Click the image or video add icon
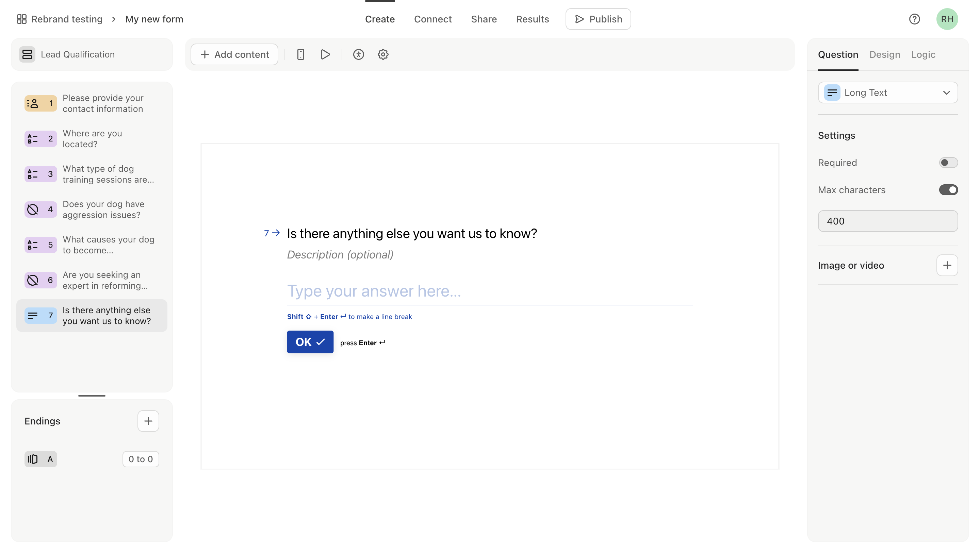This screenshot has width=980, height=553. click(x=947, y=265)
